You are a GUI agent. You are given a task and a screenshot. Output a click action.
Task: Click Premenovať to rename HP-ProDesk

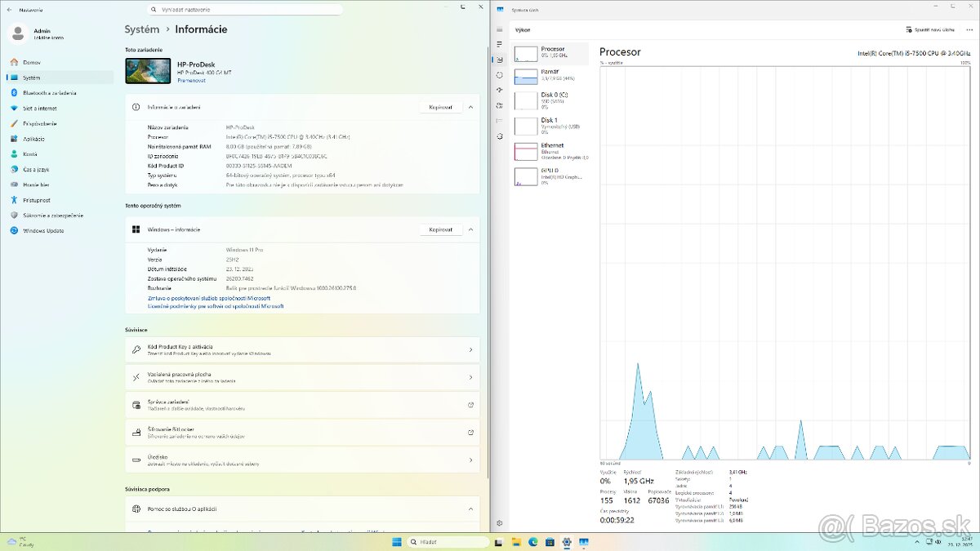(190, 81)
